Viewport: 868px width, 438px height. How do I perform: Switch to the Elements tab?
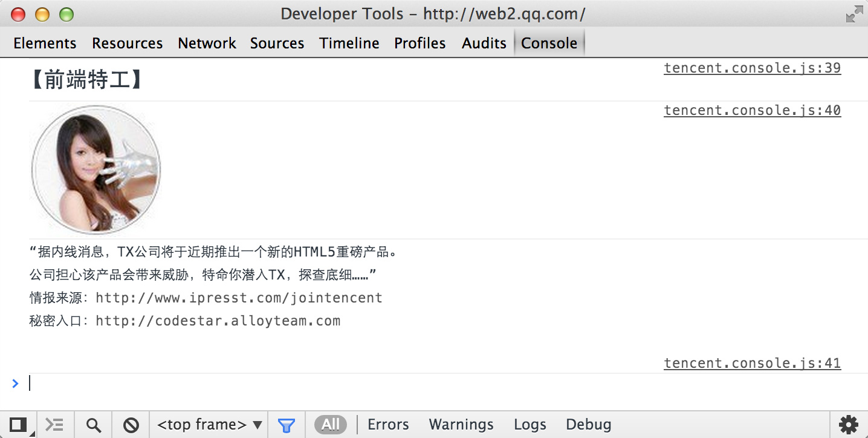coord(45,44)
